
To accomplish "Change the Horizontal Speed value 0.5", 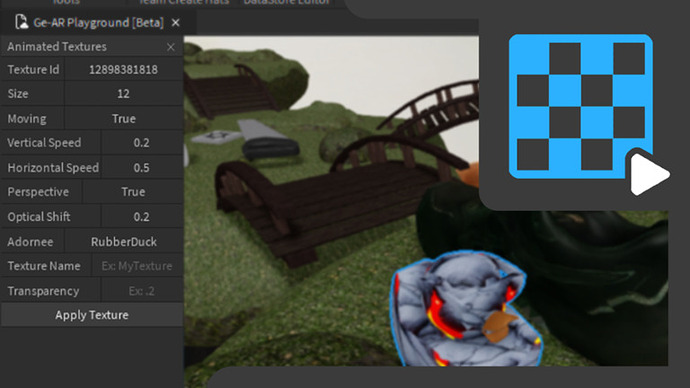I will (x=142, y=168).
